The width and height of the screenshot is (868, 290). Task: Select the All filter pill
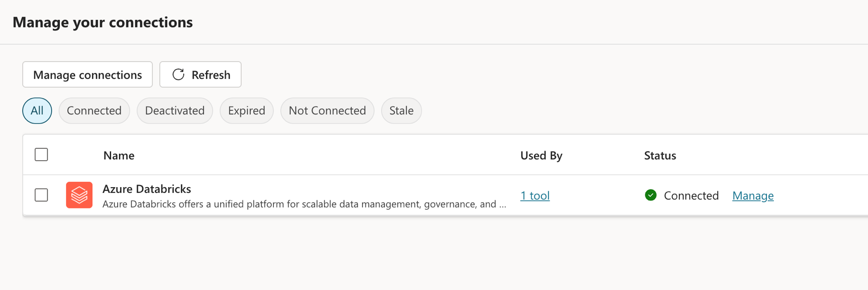(x=37, y=111)
